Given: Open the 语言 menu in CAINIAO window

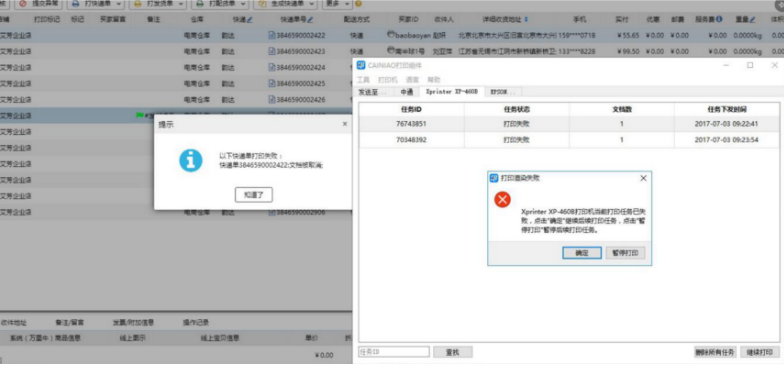Looking at the screenshot, I should tap(412, 80).
